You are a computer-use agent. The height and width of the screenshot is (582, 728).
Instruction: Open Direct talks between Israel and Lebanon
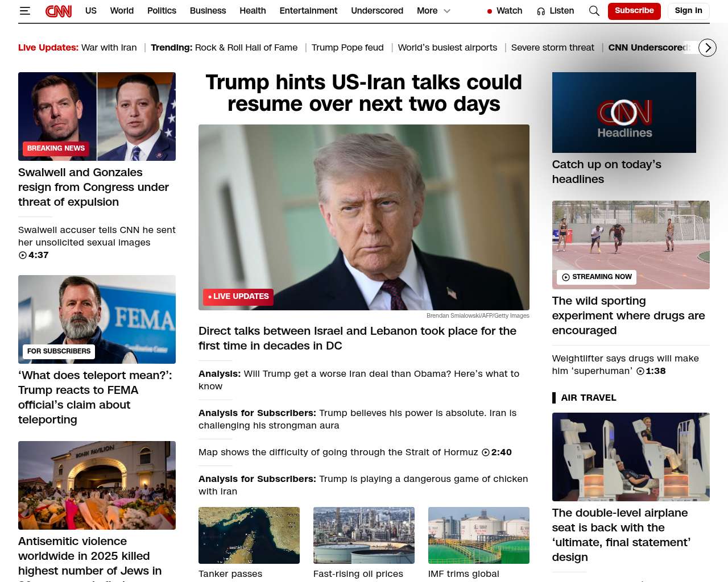(357, 338)
